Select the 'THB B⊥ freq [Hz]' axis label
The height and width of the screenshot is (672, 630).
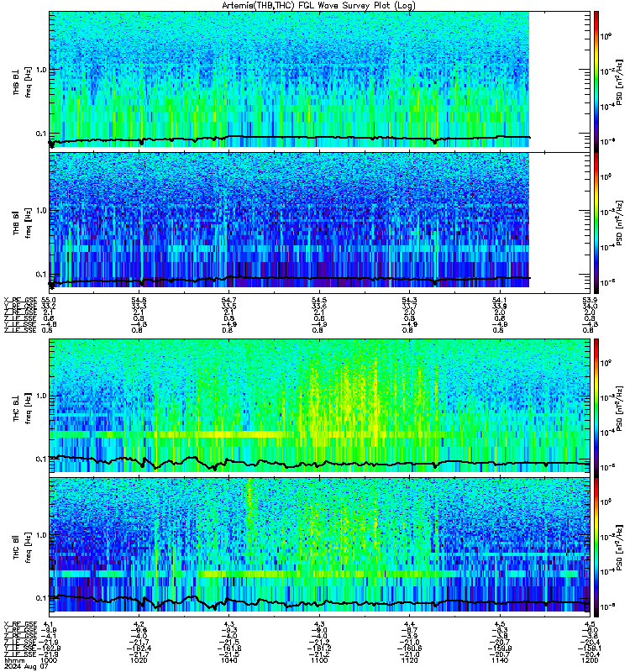pos(22,81)
